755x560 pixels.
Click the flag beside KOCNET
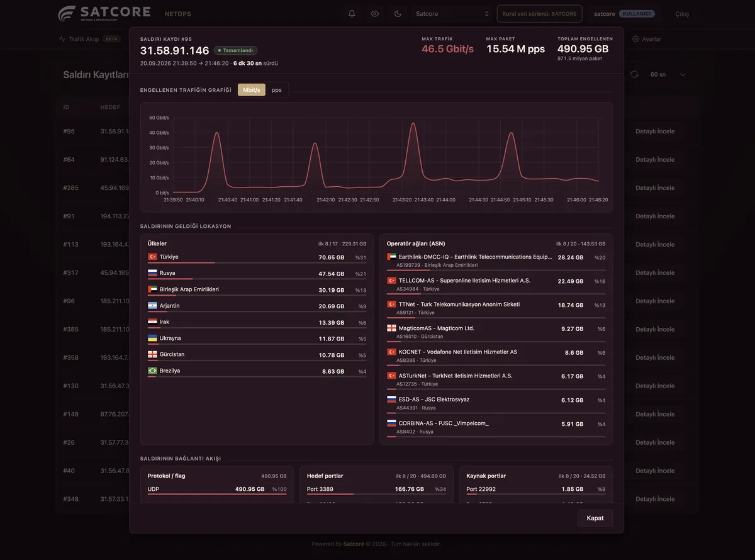point(391,352)
